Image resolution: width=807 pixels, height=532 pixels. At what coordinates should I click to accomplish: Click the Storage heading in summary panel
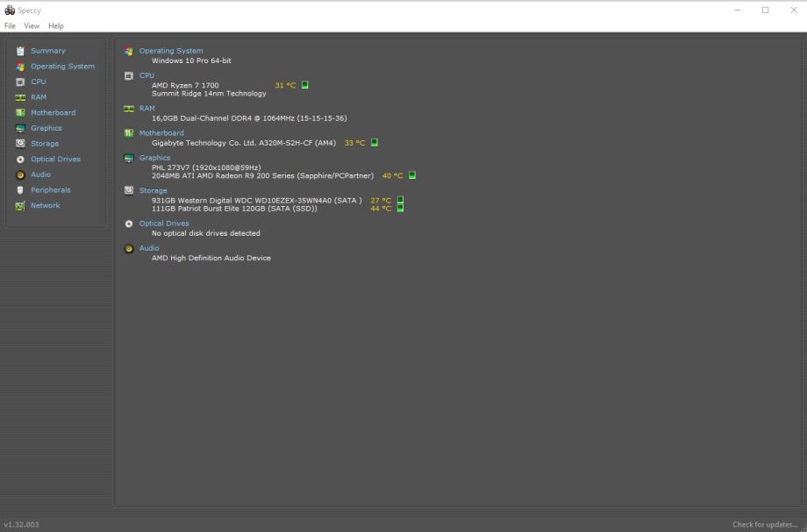point(153,191)
